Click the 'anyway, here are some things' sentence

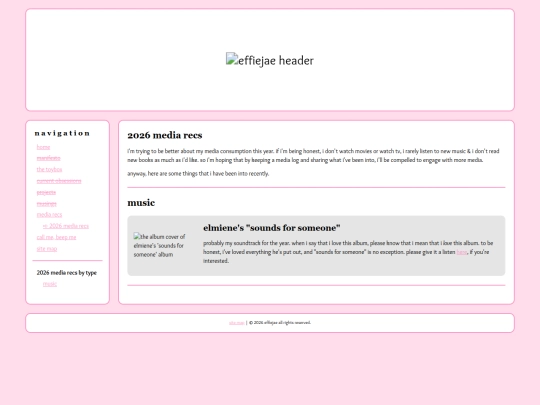[x=198, y=174]
